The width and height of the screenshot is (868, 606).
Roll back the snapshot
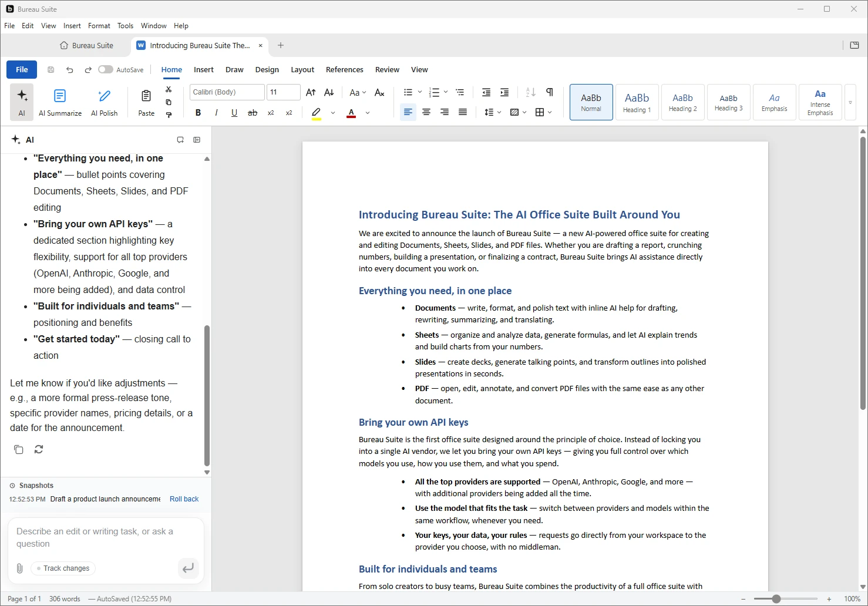point(184,499)
